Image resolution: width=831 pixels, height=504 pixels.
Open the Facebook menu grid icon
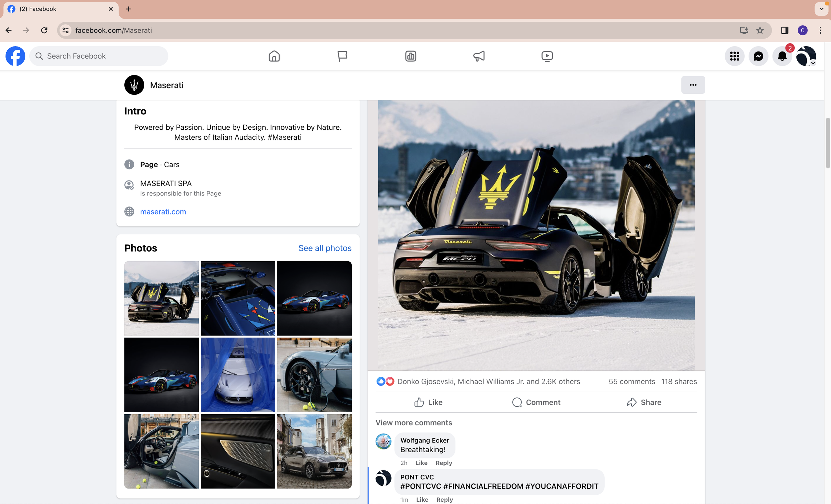(735, 56)
